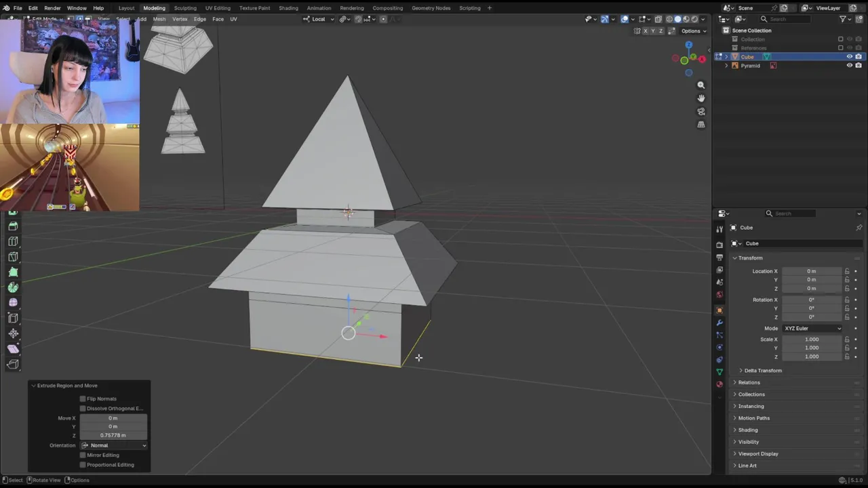
Task: Hide the Pyramid object in viewport
Action: (x=849, y=66)
